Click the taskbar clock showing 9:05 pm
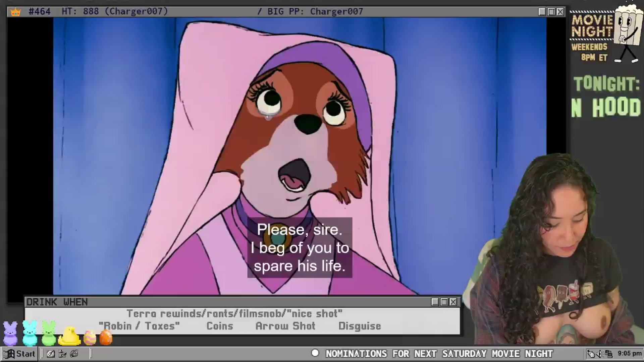This screenshot has height=362, width=644. pyautogui.click(x=630, y=354)
